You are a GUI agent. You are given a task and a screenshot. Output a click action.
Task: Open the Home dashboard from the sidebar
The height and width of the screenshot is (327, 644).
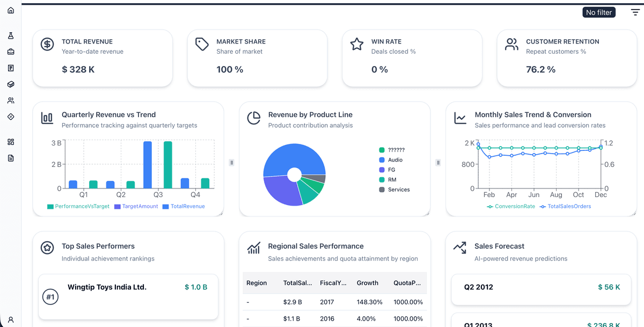[x=10, y=10]
